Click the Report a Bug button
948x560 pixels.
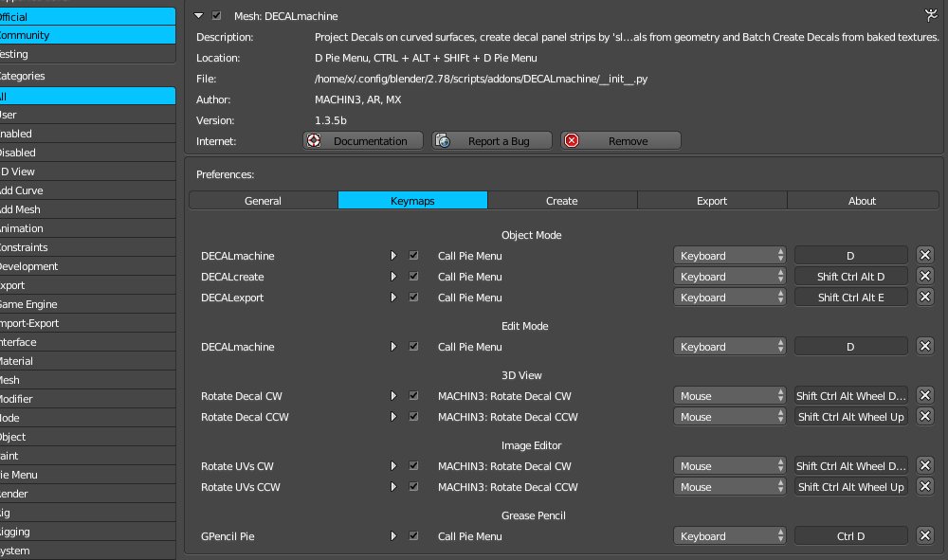pyautogui.click(x=491, y=141)
